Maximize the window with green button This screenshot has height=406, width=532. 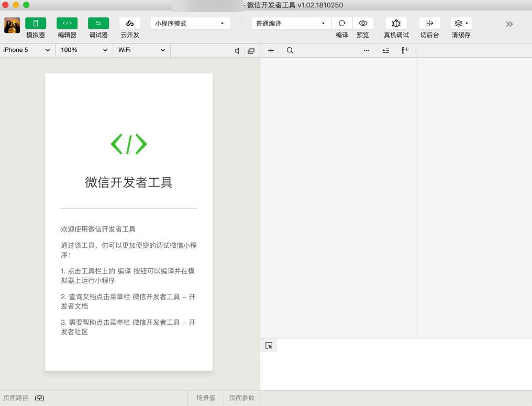pos(26,5)
